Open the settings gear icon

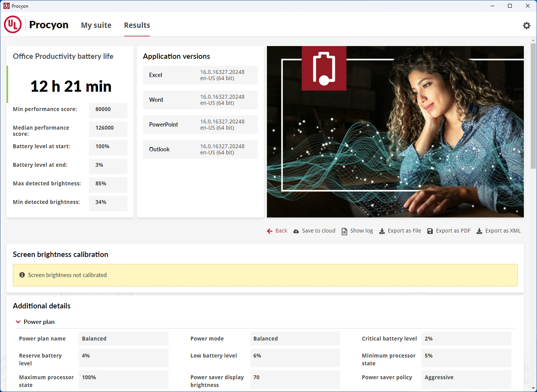527,26
